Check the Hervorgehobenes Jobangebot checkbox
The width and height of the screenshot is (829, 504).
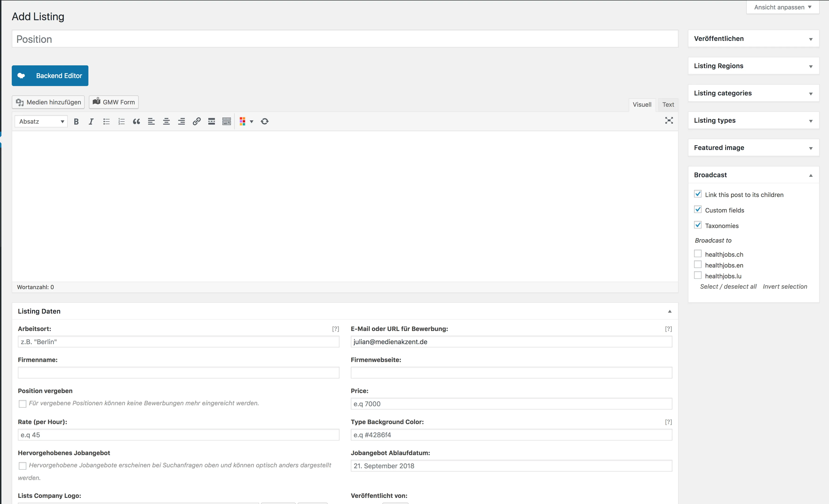coord(23,466)
